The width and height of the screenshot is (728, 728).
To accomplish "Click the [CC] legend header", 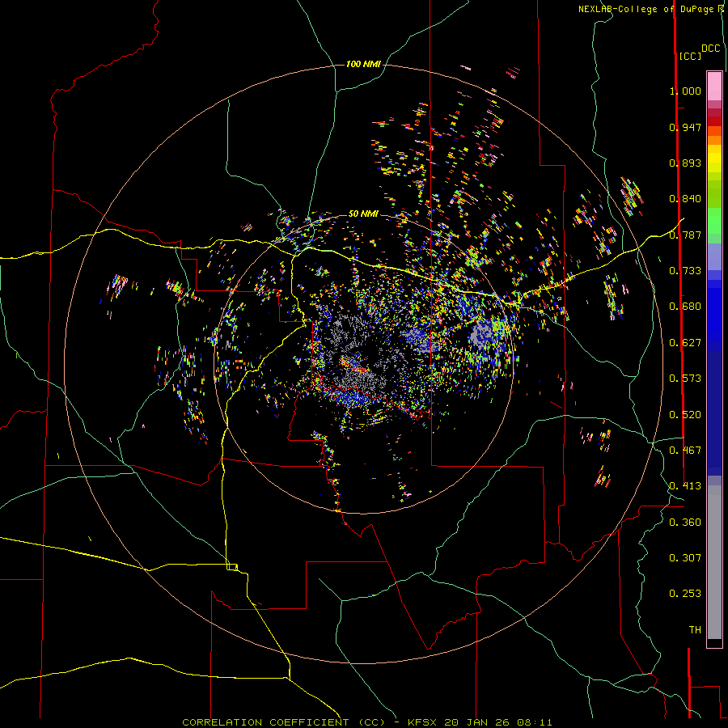I will click(x=690, y=56).
